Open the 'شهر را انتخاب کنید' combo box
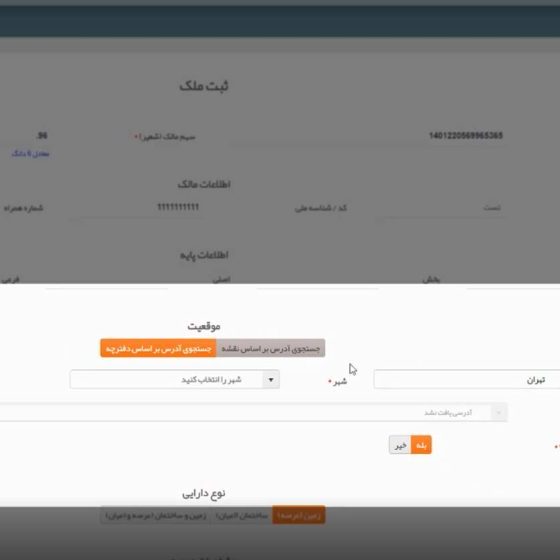Image resolution: width=560 pixels, height=560 pixels. [175, 379]
